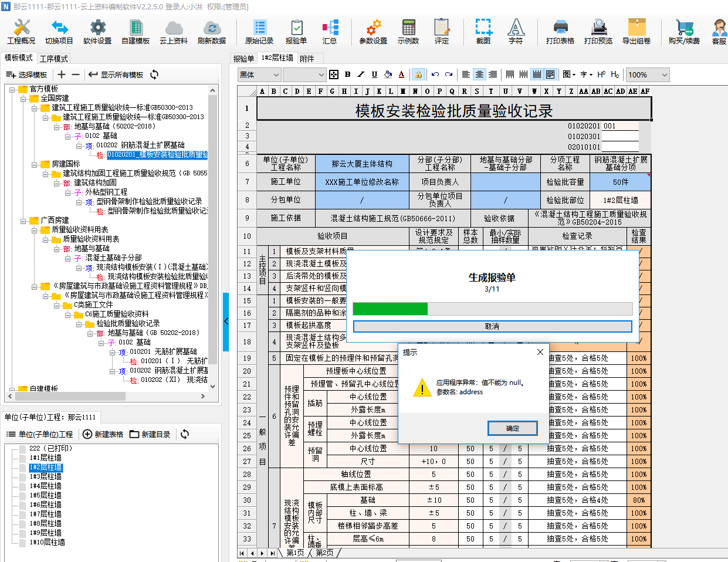Toggle bold text formatting
This screenshot has height=562, width=728.
pos(348,75)
